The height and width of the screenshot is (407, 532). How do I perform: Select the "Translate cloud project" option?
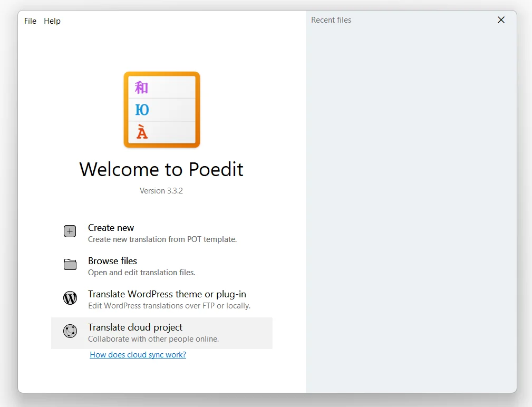(x=135, y=327)
